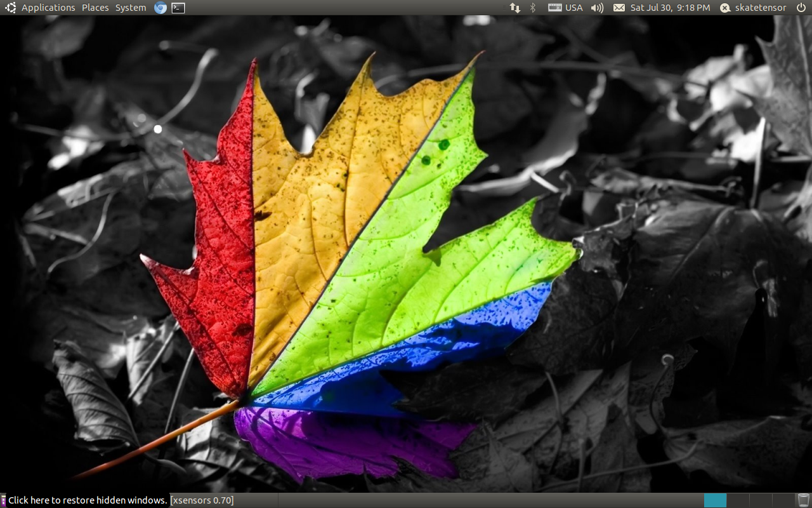
Task: Switch to the second workspace
Action: pos(738,500)
